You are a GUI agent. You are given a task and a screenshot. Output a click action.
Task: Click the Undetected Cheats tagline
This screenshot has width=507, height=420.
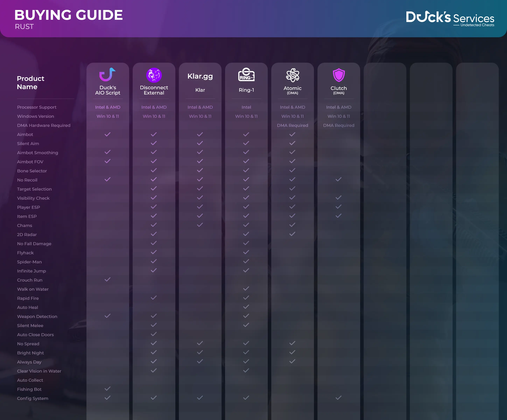click(x=477, y=25)
